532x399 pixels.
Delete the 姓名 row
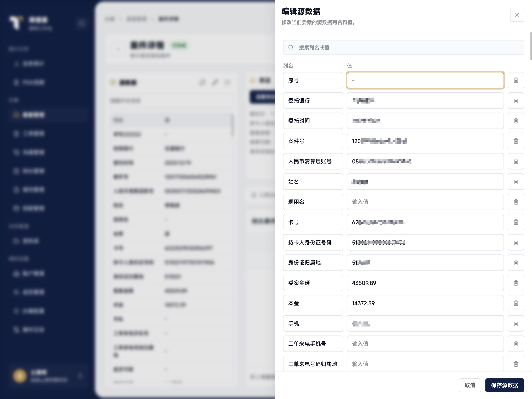[x=516, y=181]
